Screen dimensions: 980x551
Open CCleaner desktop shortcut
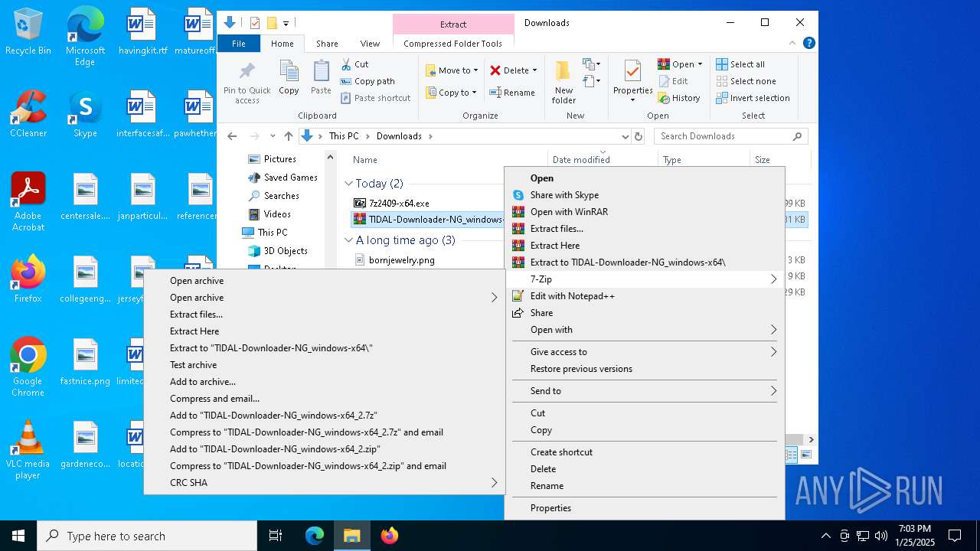click(x=28, y=113)
